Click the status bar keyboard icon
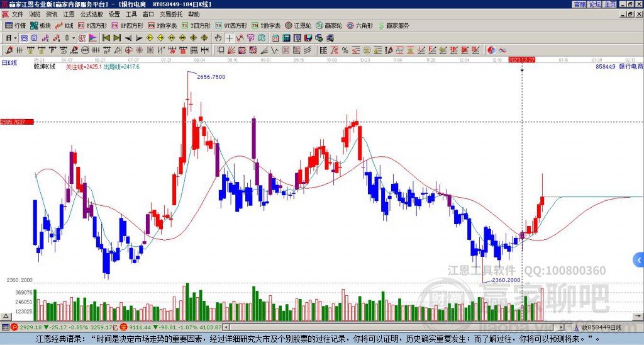 click(x=5, y=327)
